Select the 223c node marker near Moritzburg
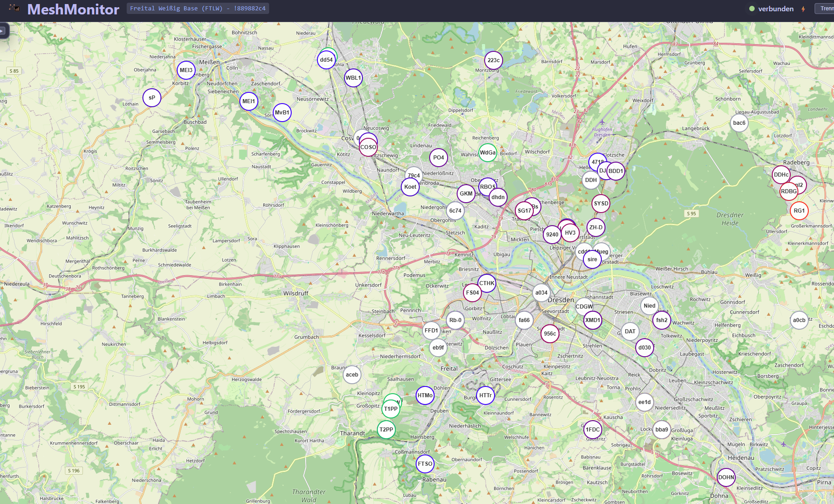 pyautogui.click(x=493, y=60)
